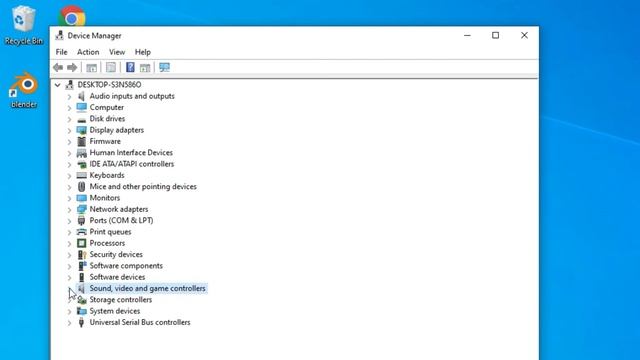Click the IDE ATA/ATAPI controllers icon

coord(81,164)
